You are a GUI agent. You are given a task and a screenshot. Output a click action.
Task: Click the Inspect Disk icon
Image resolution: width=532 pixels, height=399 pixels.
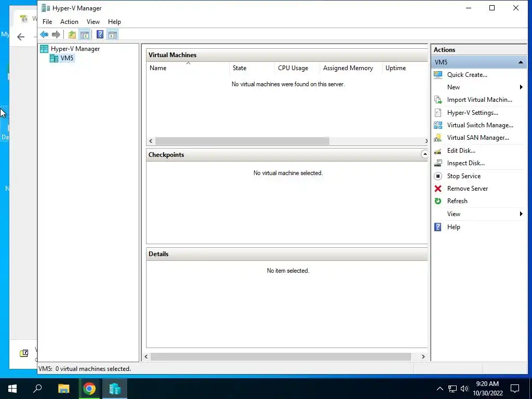(x=438, y=163)
